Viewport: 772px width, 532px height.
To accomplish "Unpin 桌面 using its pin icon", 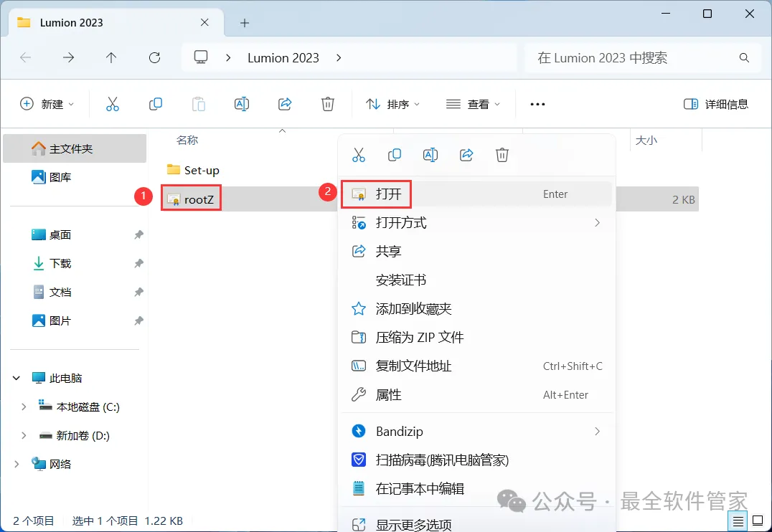I will tap(139, 234).
